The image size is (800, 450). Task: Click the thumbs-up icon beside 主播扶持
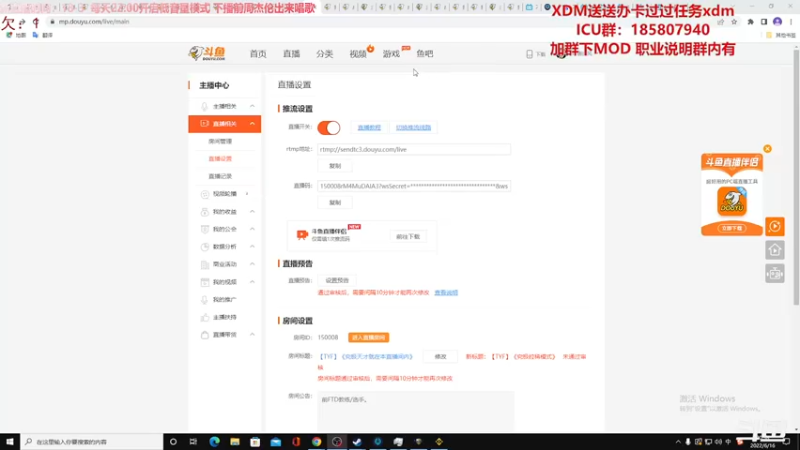click(x=205, y=317)
